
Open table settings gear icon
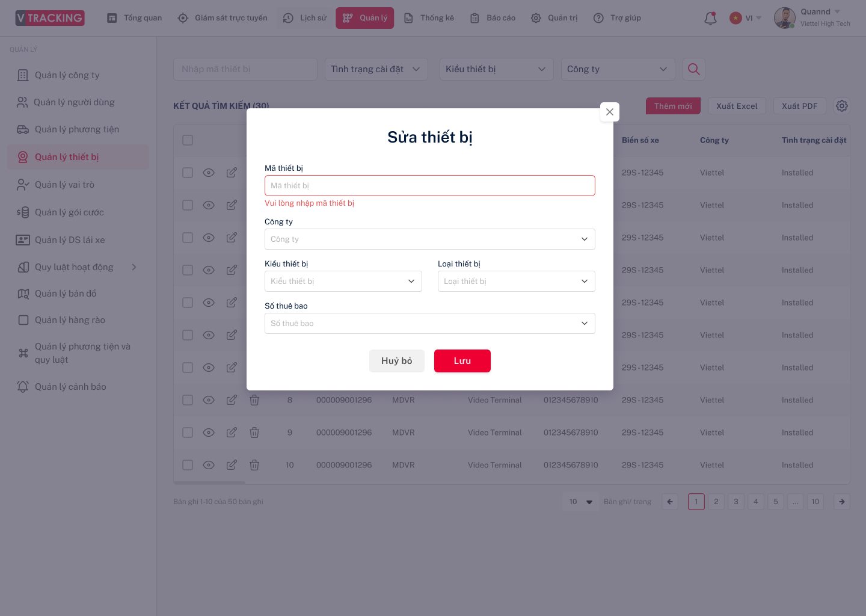point(842,106)
